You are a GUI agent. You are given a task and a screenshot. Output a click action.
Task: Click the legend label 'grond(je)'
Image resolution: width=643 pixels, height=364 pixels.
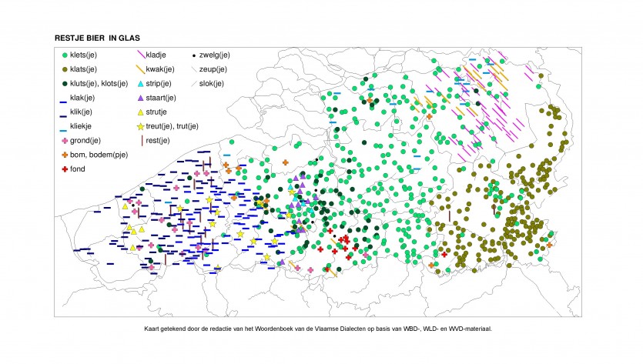click(85, 141)
